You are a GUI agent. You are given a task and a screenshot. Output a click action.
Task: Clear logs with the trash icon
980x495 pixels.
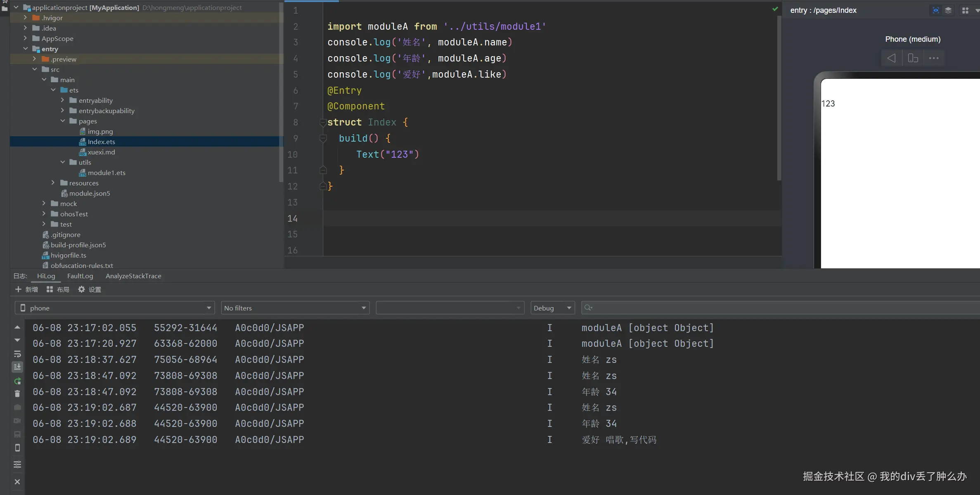(x=17, y=394)
